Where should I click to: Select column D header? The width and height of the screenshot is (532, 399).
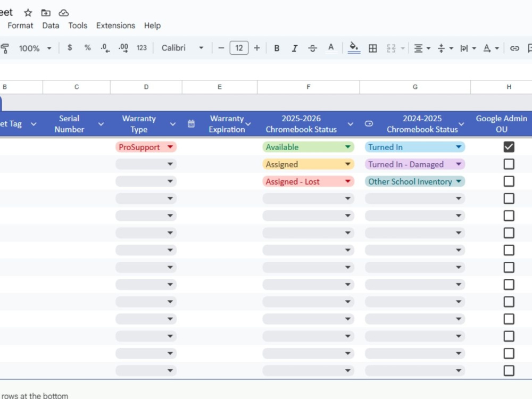(x=146, y=87)
